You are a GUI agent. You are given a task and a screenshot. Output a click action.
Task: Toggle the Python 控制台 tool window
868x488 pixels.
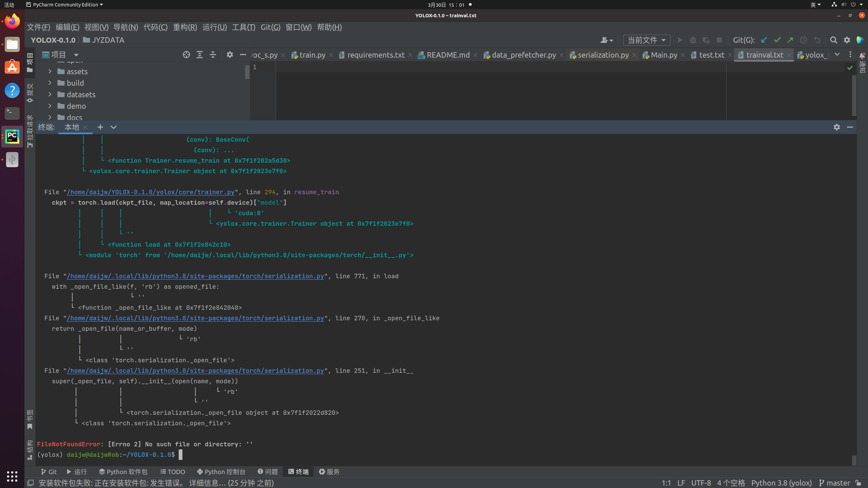(x=221, y=471)
